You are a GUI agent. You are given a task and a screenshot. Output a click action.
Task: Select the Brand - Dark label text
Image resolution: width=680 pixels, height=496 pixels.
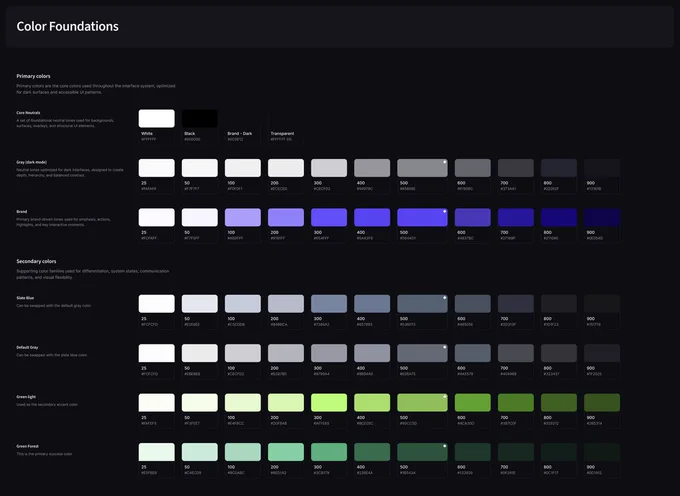click(x=239, y=134)
